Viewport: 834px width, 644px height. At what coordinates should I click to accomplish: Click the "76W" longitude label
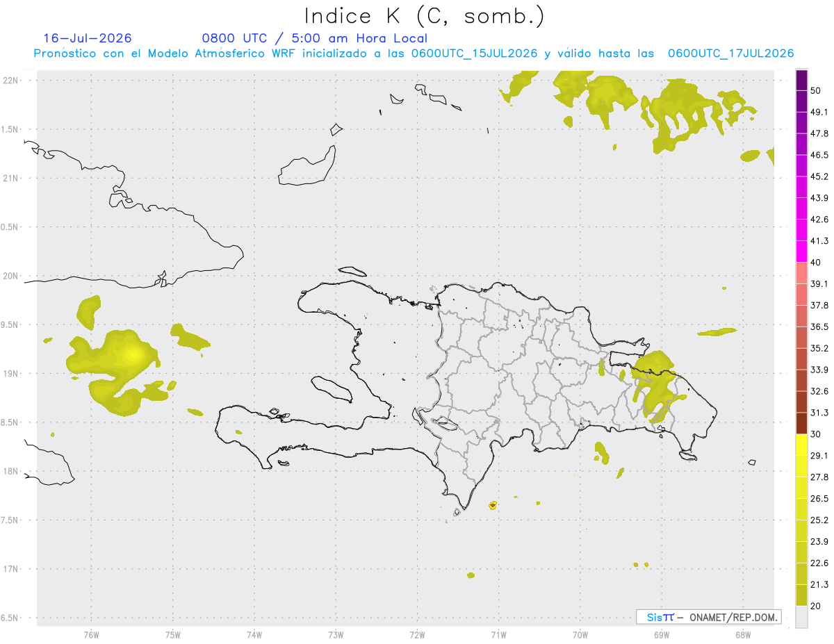91,635
